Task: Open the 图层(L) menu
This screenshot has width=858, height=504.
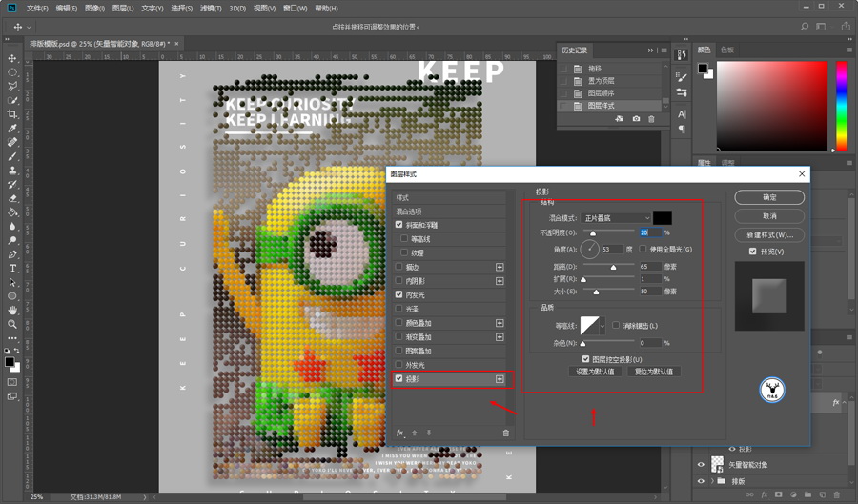Action: (123, 9)
